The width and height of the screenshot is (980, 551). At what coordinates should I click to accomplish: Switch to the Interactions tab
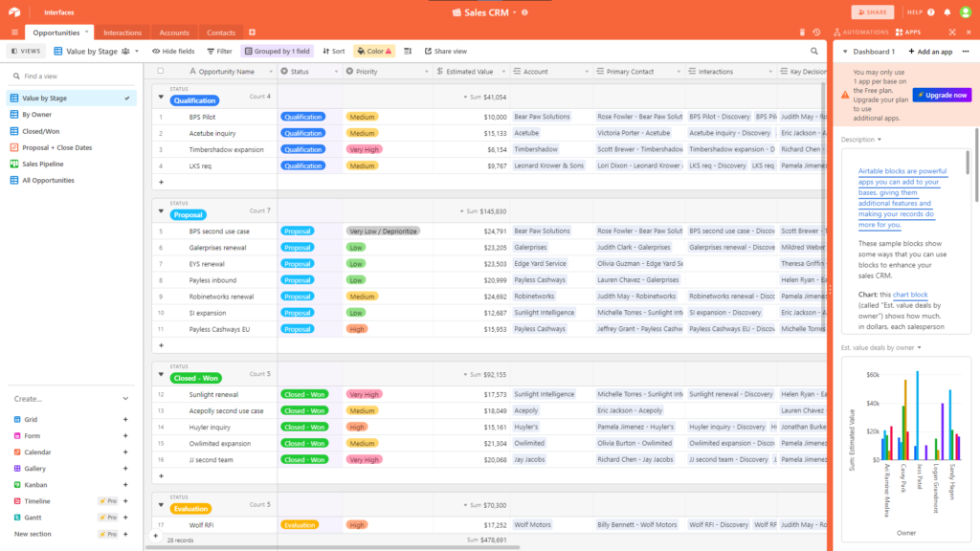122,33
